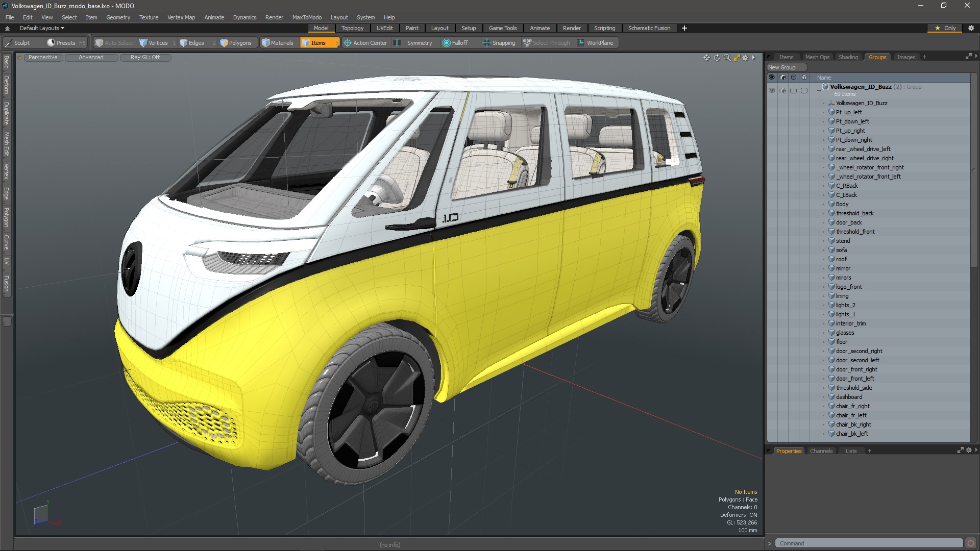Toggle first lock checkbox of Volkswagen_ID_Buzz group
The image size is (980, 551).
794,90
